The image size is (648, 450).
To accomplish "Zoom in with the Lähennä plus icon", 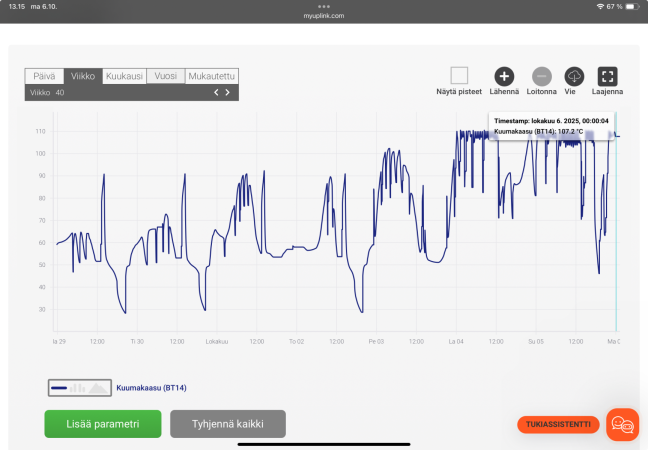I will click(x=504, y=76).
